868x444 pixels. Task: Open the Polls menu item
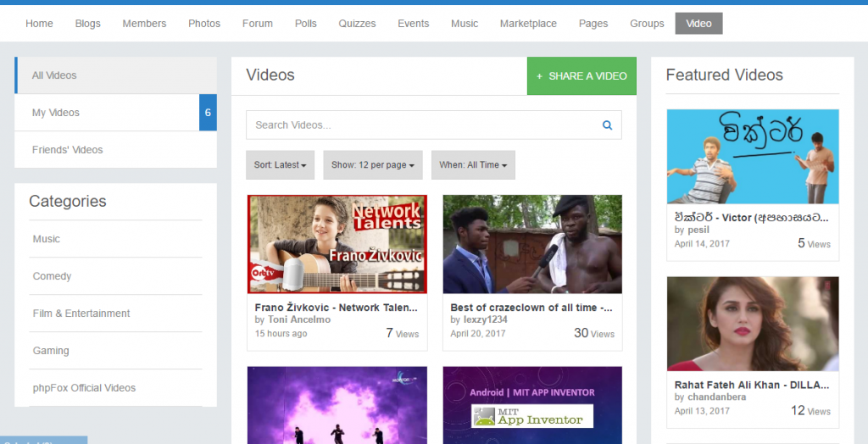tap(305, 23)
